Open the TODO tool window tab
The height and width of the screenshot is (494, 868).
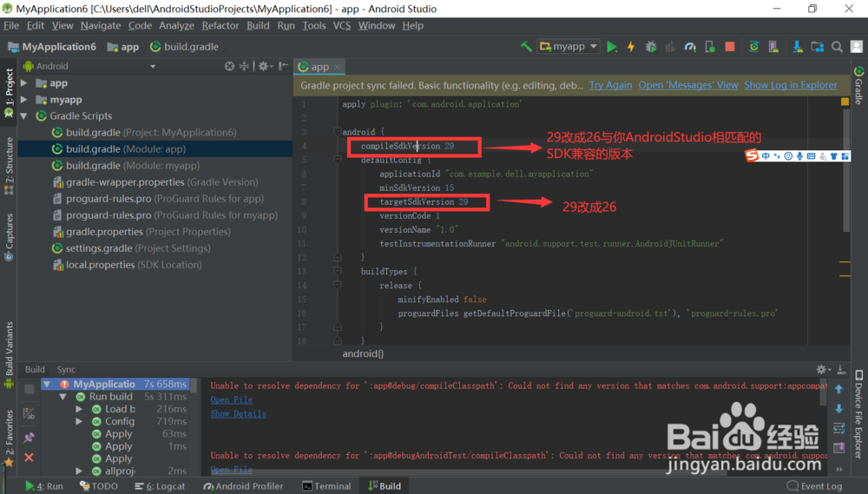pyautogui.click(x=99, y=486)
